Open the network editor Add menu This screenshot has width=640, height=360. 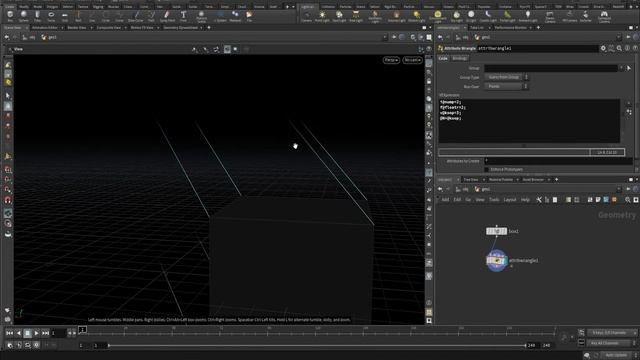click(445, 200)
